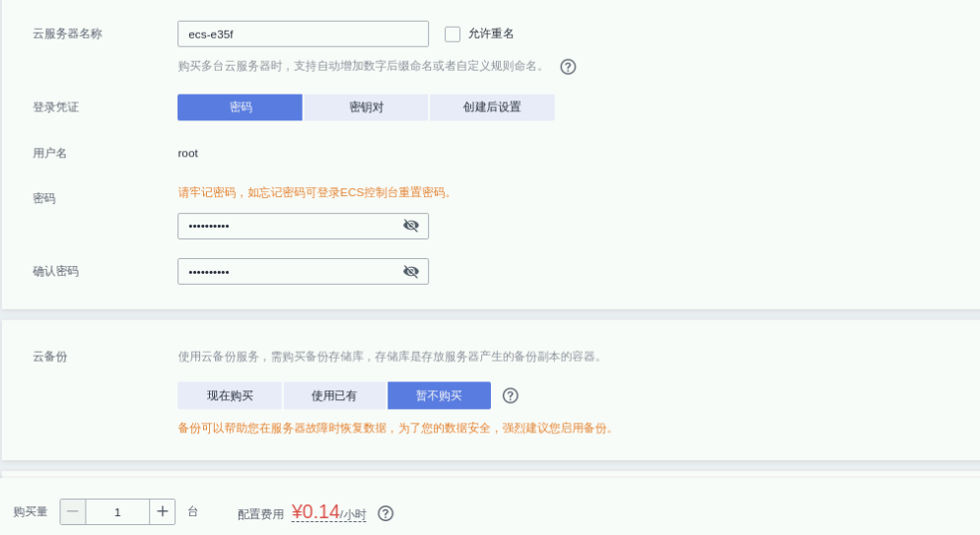This screenshot has width=980, height=535.
Task: Open help icon next to 暂不购买
Action: 511,396
